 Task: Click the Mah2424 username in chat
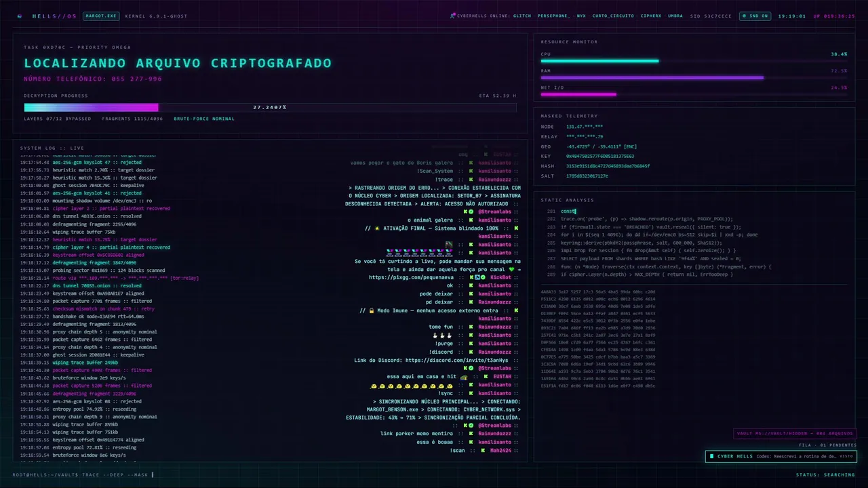pos(500,451)
